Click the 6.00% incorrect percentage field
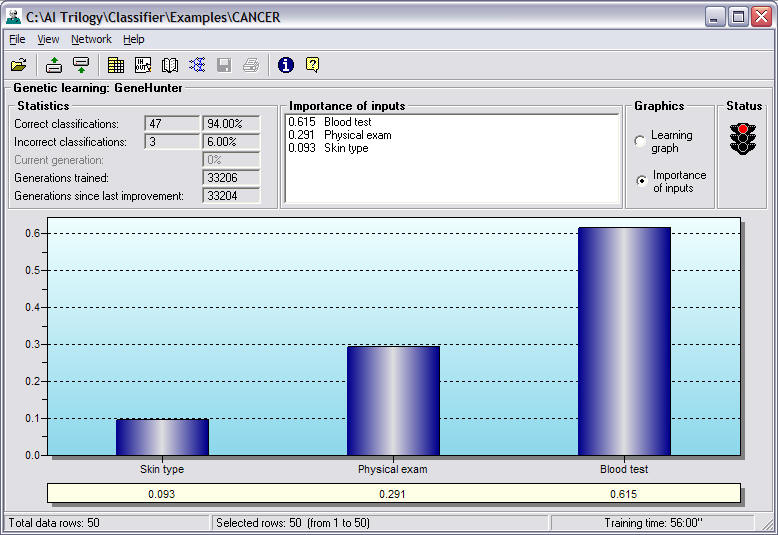Viewport: 778px width, 535px height. coord(231,142)
